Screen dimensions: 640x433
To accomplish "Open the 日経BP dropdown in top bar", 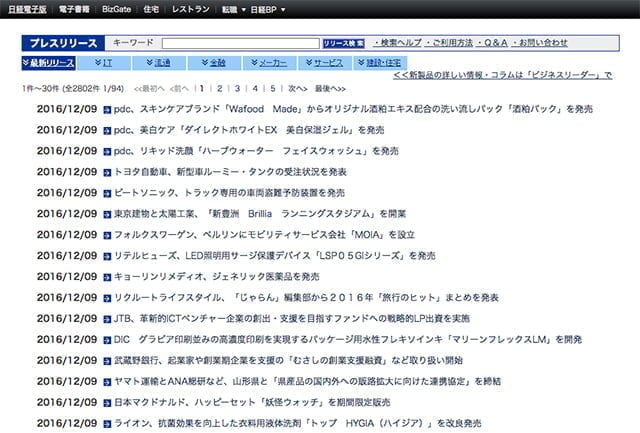I will pyautogui.click(x=268, y=9).
